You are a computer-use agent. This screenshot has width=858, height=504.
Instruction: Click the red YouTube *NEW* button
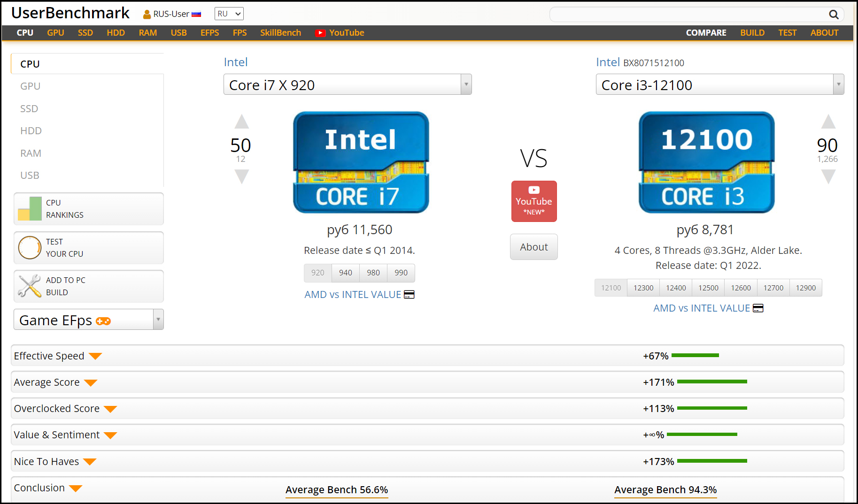point(534,201)
